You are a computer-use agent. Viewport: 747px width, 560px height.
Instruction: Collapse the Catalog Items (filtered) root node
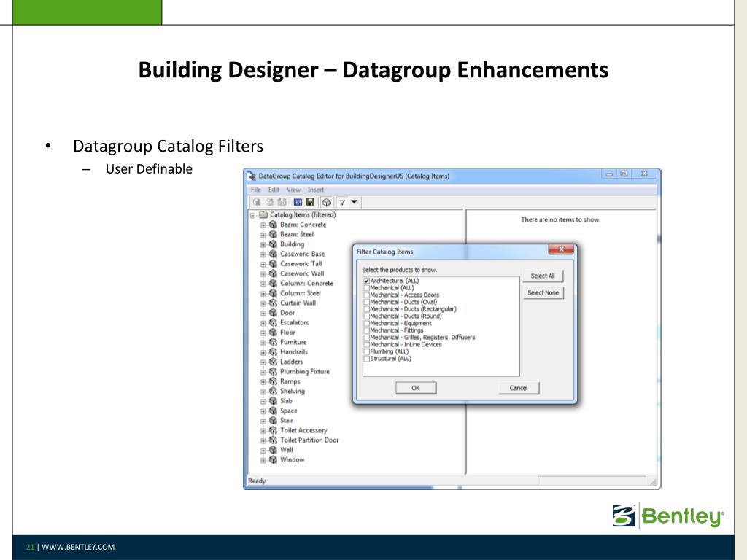[x=253, y=215]
